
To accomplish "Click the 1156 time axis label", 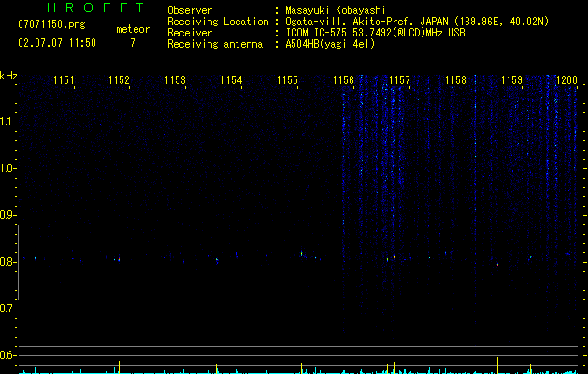I will pos(343,80).
